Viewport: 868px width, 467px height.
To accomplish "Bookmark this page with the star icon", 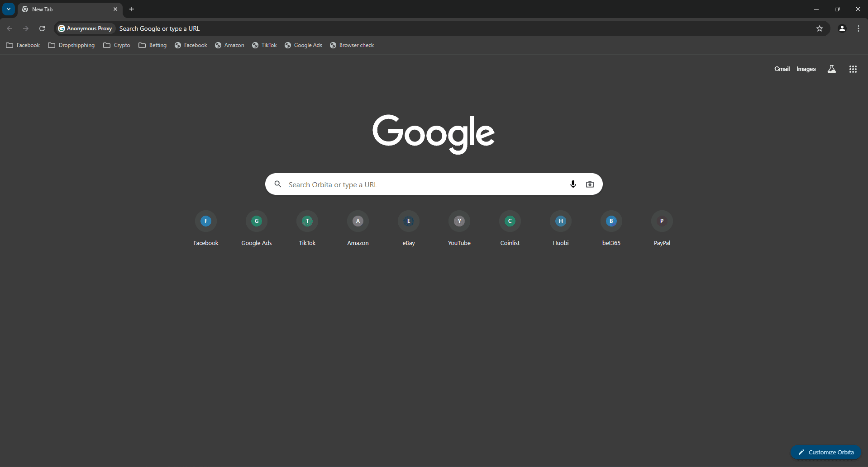I will coord(819,28).
